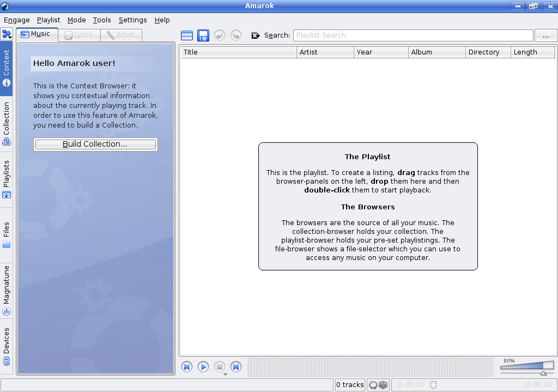558x392 pixels.
Task: Clear the playlist search filter icon
Action: point(256,35)
